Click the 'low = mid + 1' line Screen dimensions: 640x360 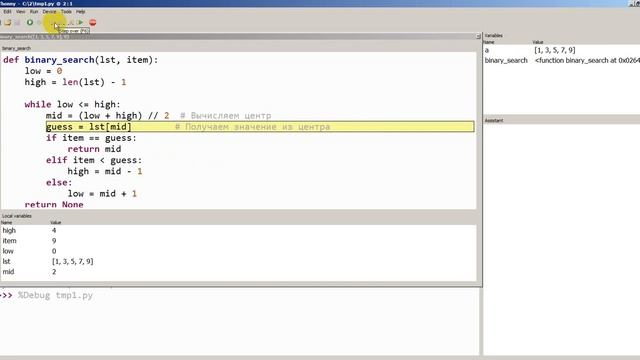click(x=102, y=193)
